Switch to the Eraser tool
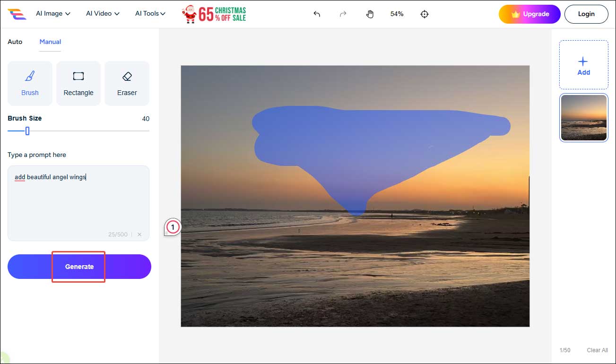The image size is (616, 364). pos(127,83)
